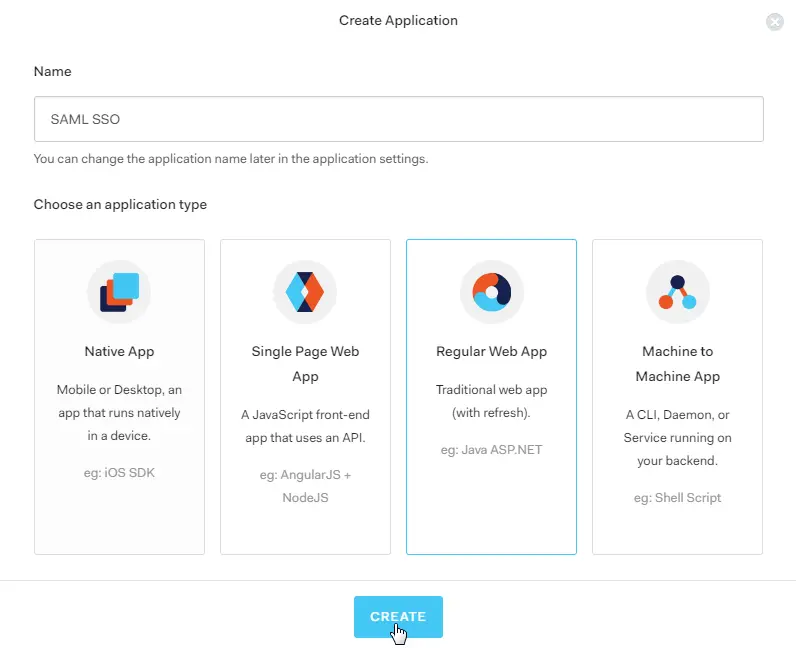Click the 'Mobile or Desktop' card description

click(x=119, y=413)
